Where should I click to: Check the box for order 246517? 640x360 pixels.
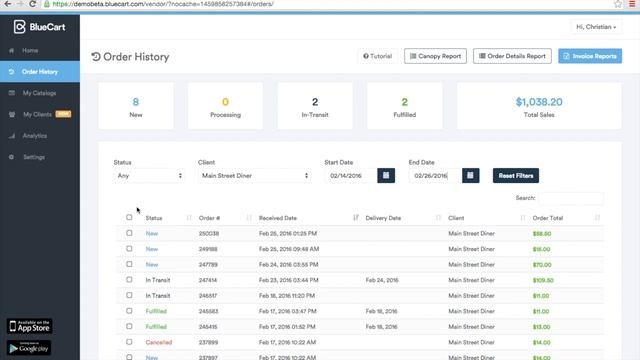pyautogui.click(x=129, y=295)
